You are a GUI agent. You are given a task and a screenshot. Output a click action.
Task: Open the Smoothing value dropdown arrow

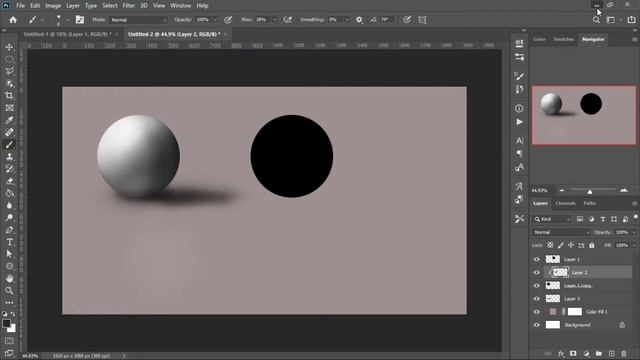(347, 20)
